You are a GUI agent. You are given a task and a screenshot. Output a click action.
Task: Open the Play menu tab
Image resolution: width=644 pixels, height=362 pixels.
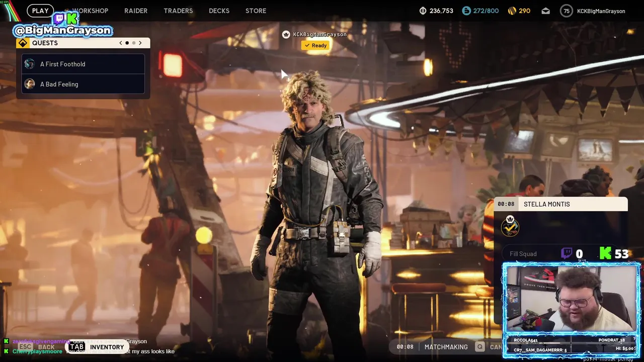point(40,11)
